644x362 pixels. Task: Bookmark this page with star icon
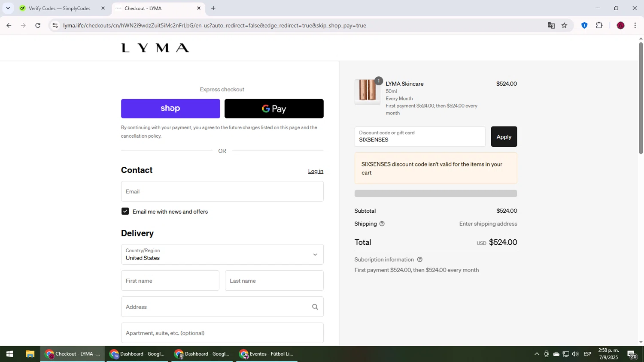(564, 25)
